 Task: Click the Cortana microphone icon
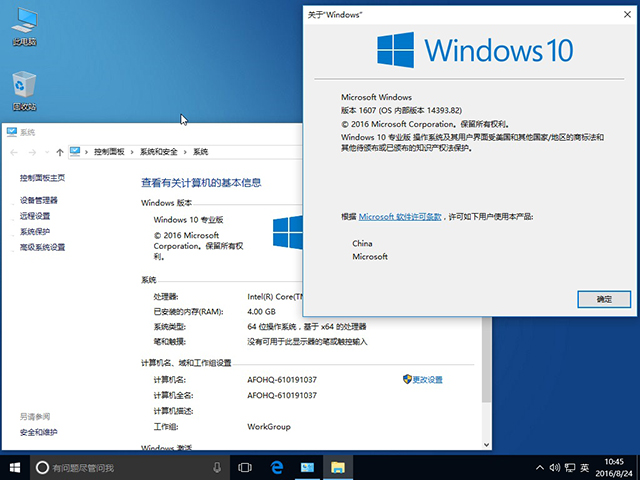tap(217, 467)
